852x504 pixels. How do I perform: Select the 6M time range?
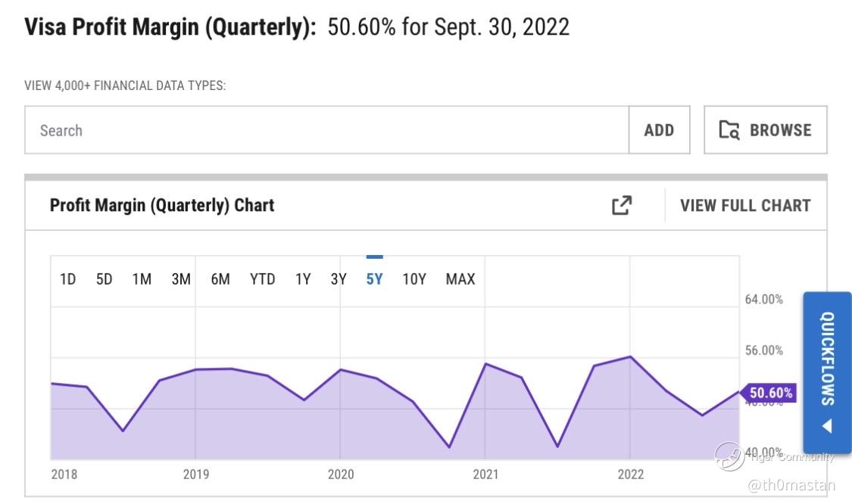pos(220,279)
